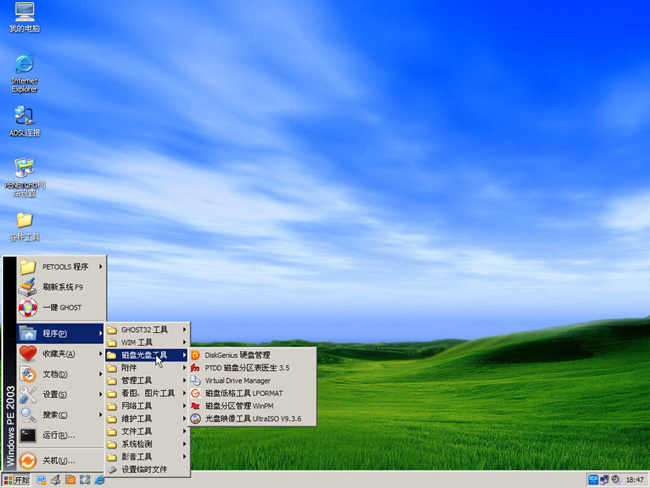Open PTDD 磁盘分区表医生 3.5
The height and width of the screenshot is (488, 650).
(253, 368)
